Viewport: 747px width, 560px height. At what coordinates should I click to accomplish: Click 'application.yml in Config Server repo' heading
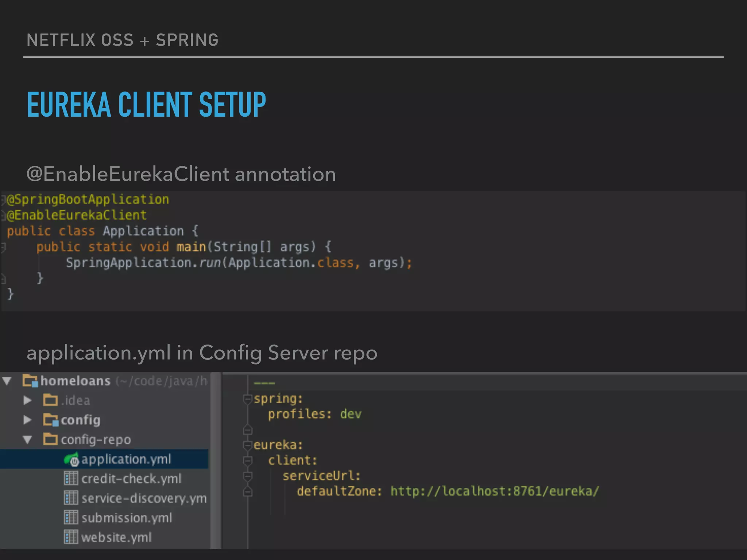coord(202,353)
